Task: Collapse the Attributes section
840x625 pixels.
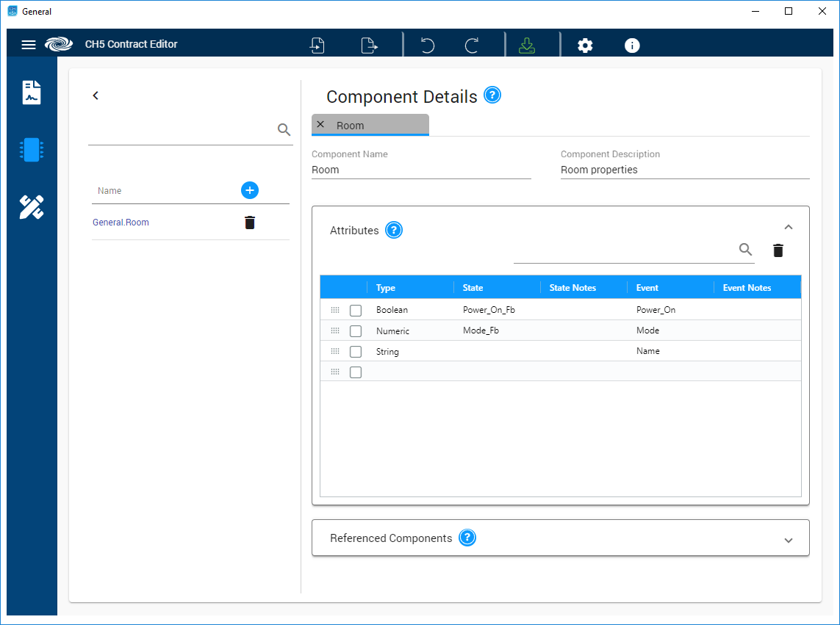Action: [788, 227]
